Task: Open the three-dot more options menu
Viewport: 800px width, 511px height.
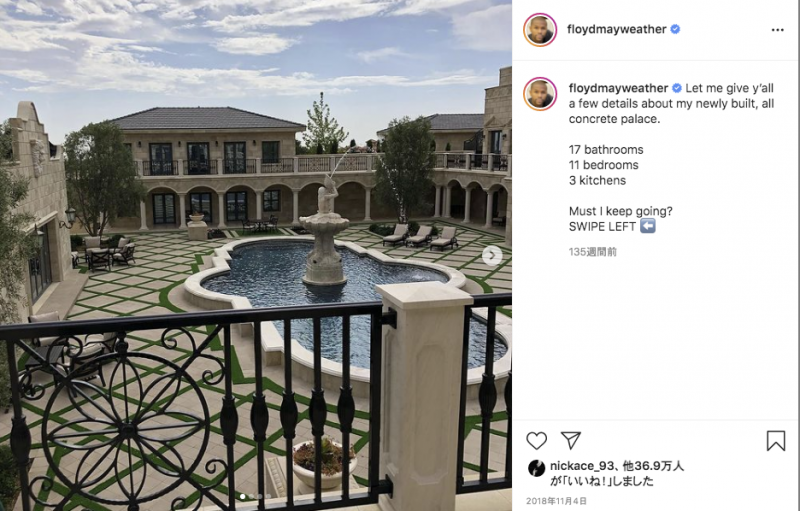Action: 778,30
